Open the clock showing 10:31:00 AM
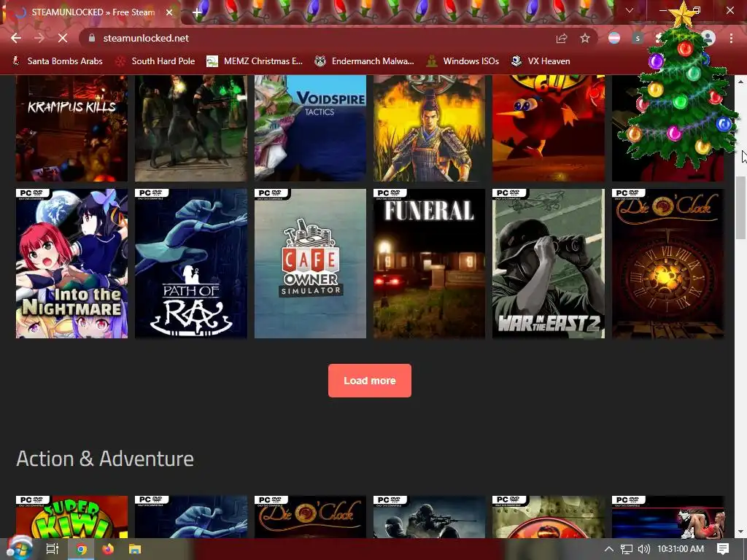This screenshot has width=747, height=560. click(681, 549)
